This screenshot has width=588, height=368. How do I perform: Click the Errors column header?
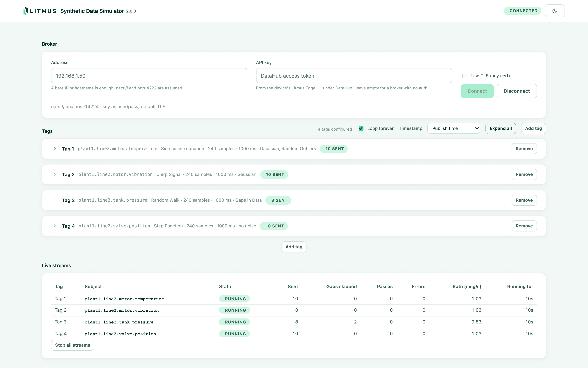418,286
